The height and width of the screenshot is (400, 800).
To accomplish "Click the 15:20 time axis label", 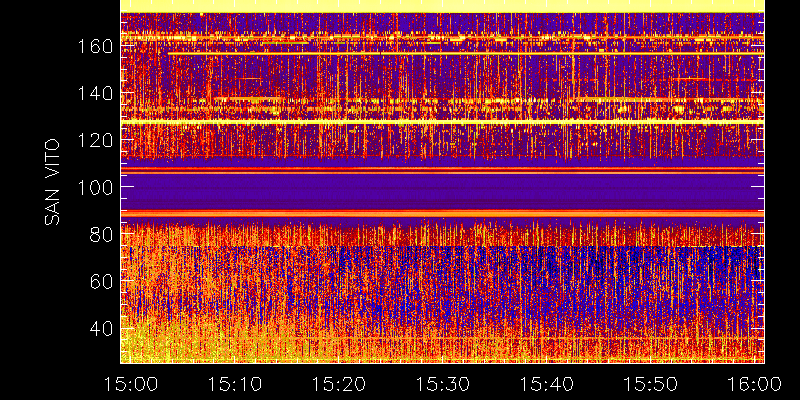I will pyautogui.click(x=339, y=384).
